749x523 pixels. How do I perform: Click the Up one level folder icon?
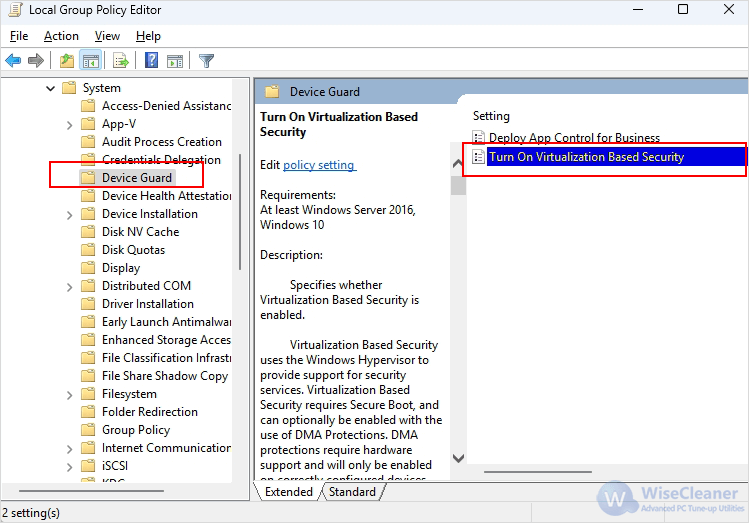coord(67,61)
